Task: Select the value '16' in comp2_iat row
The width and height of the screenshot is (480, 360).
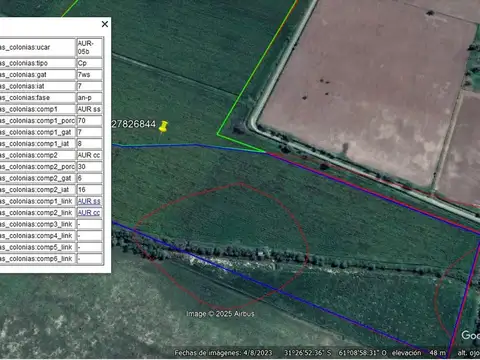Action: 82,190
